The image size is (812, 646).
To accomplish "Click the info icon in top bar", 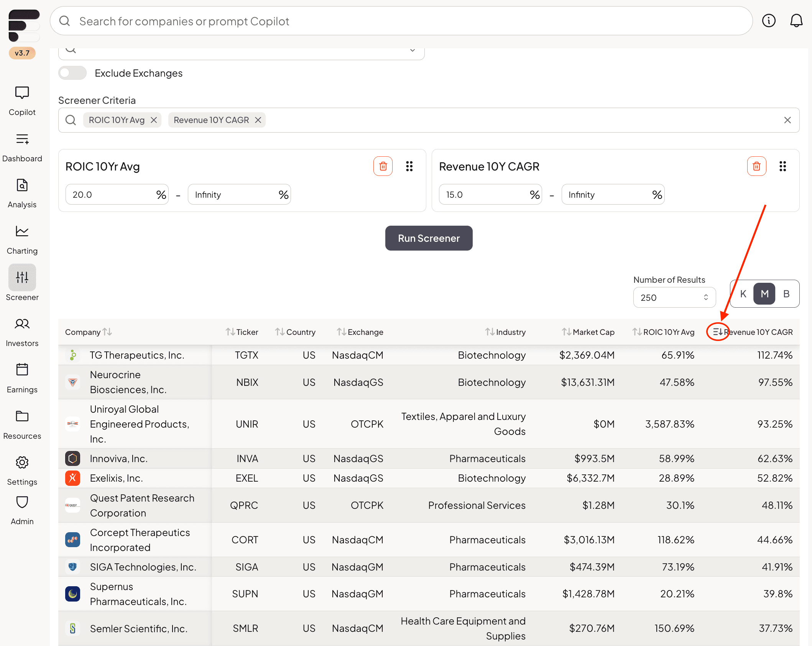I will pos(769,21).
